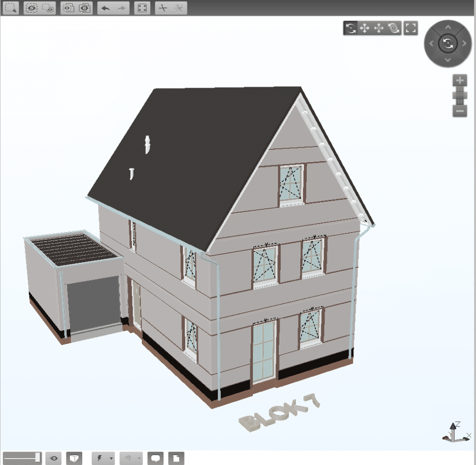Activate the scissors section cut tool

(x=163, y=8)
